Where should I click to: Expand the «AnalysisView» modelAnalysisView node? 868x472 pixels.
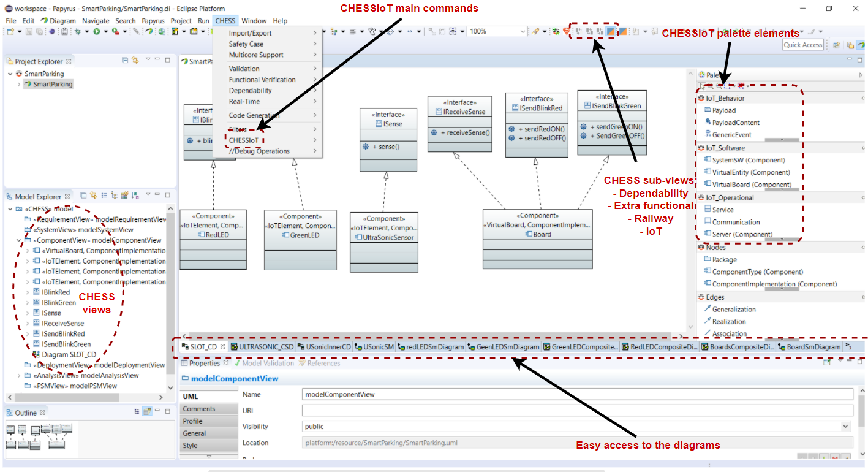click(19, 375)
